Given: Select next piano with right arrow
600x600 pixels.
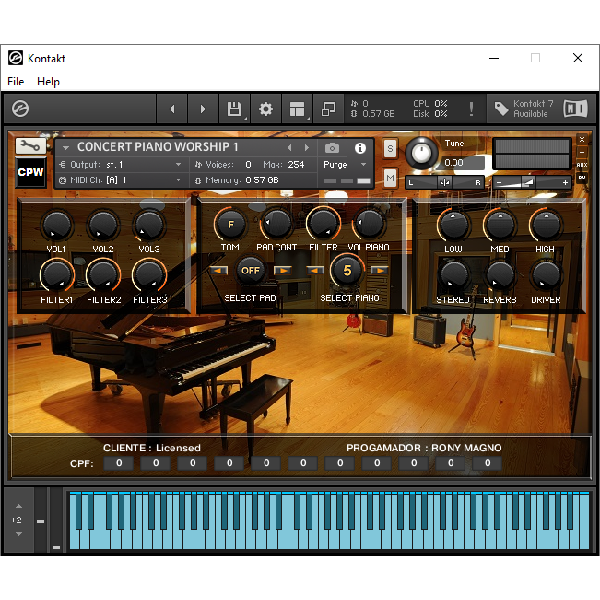Looking at the screenshot, I should [x=379, y=270].
